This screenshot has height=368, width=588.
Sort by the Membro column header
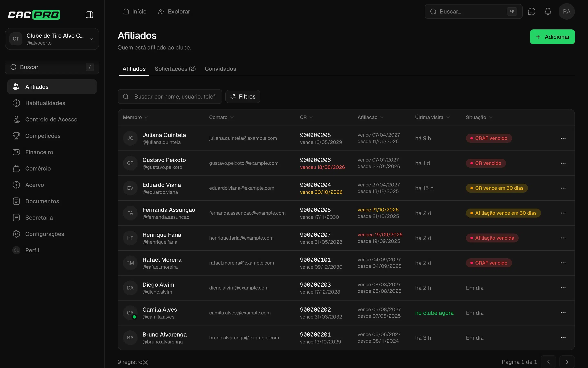(x=135, y=117)
